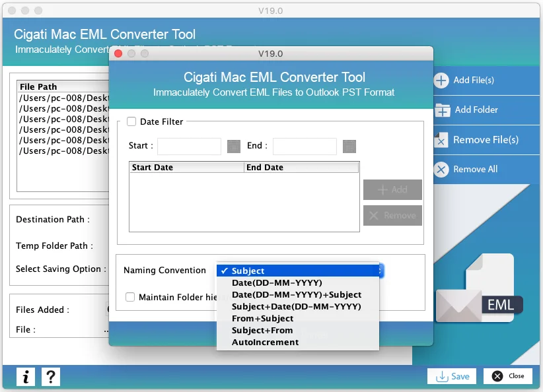
Task: Select Subject+Date(DD-MM-YYYY) naming option
Action: point(298,307)
